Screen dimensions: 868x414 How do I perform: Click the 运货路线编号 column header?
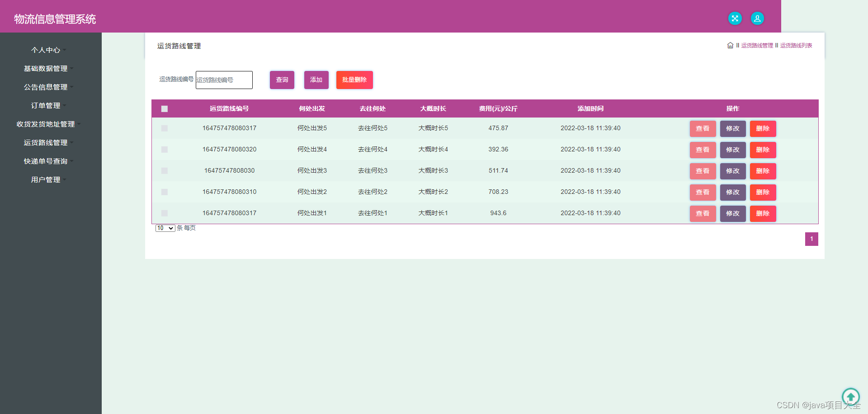click(229, 108)
